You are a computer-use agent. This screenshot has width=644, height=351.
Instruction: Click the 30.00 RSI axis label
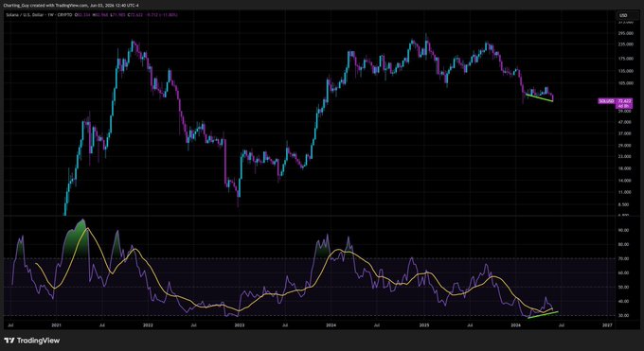coord(623,315)
